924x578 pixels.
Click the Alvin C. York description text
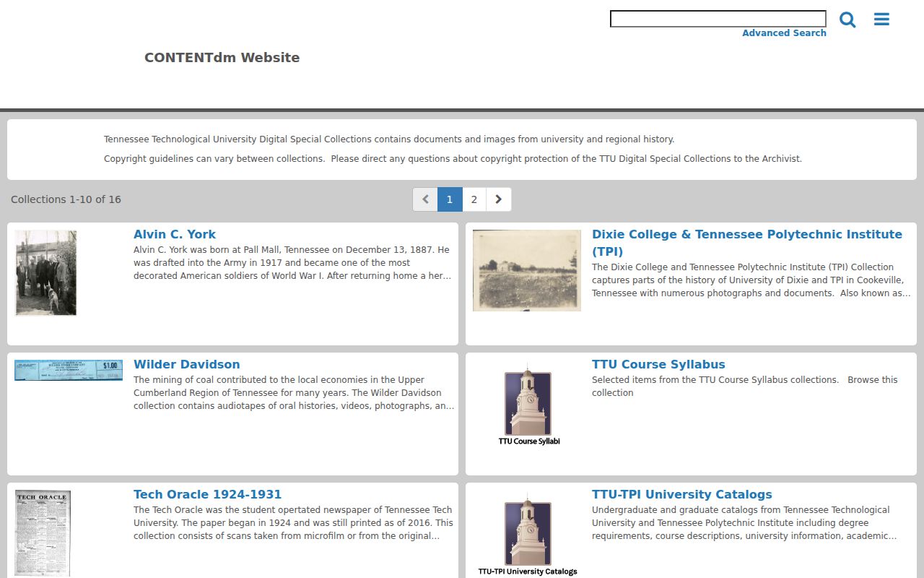tap(292, 263)
